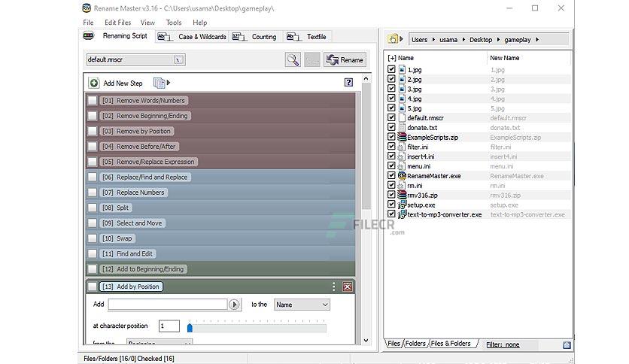Click the script list scroll down arrow
This screenshot has width=629, height=364.
pos(366,341)
